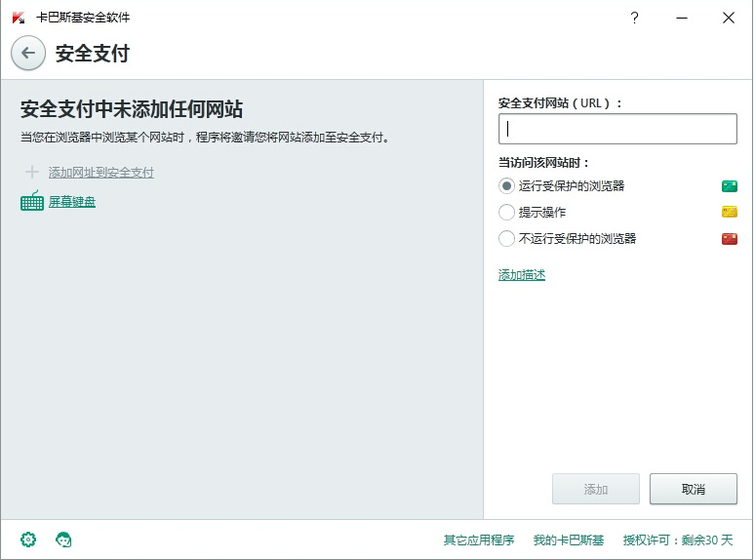
Task: Click the on-screen keyboard icon
Action: (x=32, y=201)
